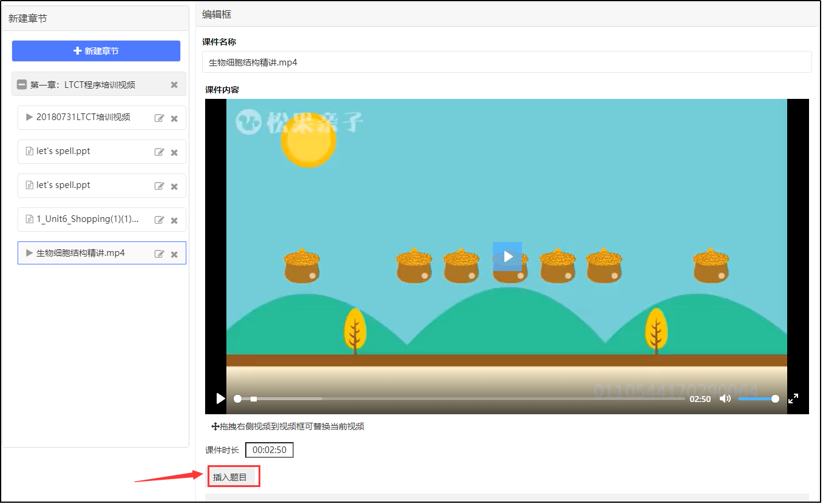The image size is (823, 504).
Task: Edit the 生物细胞结构精讲.mp4 entry
Action: (159, 254)
